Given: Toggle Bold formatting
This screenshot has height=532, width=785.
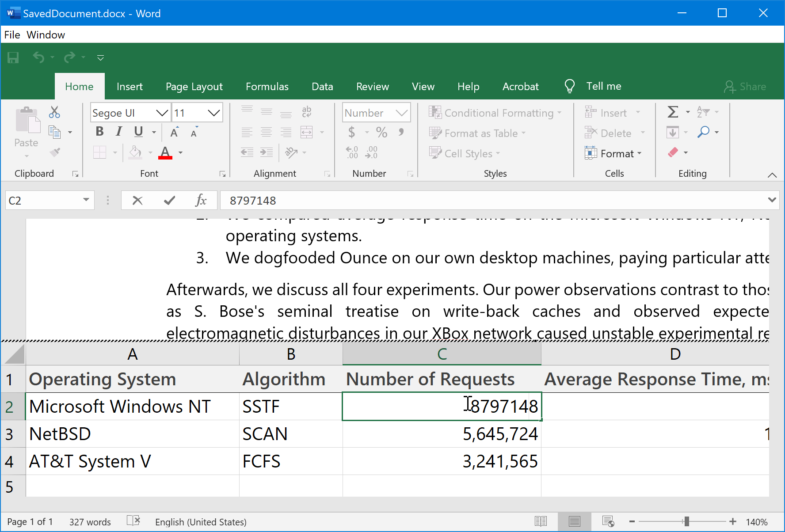Looking at the screenshot, I should pos(99,131).
